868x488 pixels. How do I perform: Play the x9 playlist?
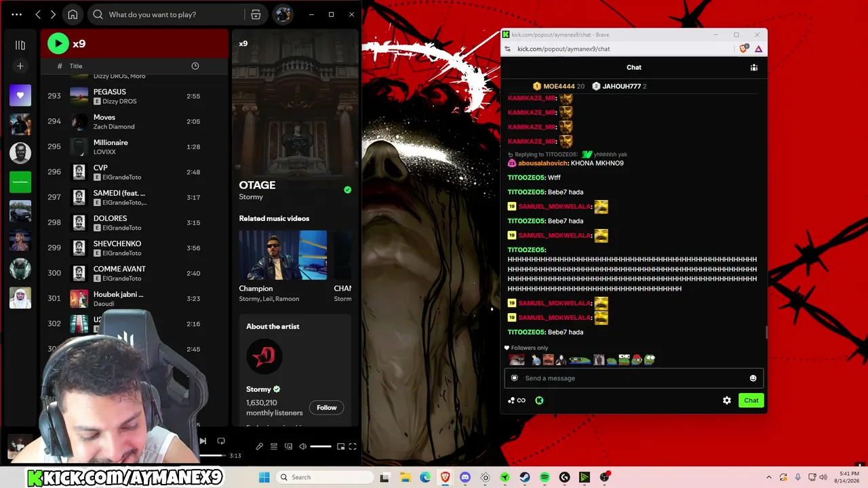(x=58, y=44)
